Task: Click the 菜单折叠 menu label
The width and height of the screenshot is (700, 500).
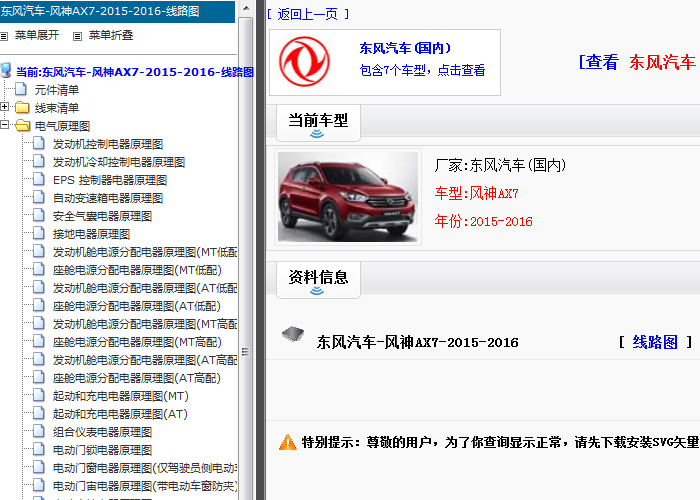Action: coord(111,35)
